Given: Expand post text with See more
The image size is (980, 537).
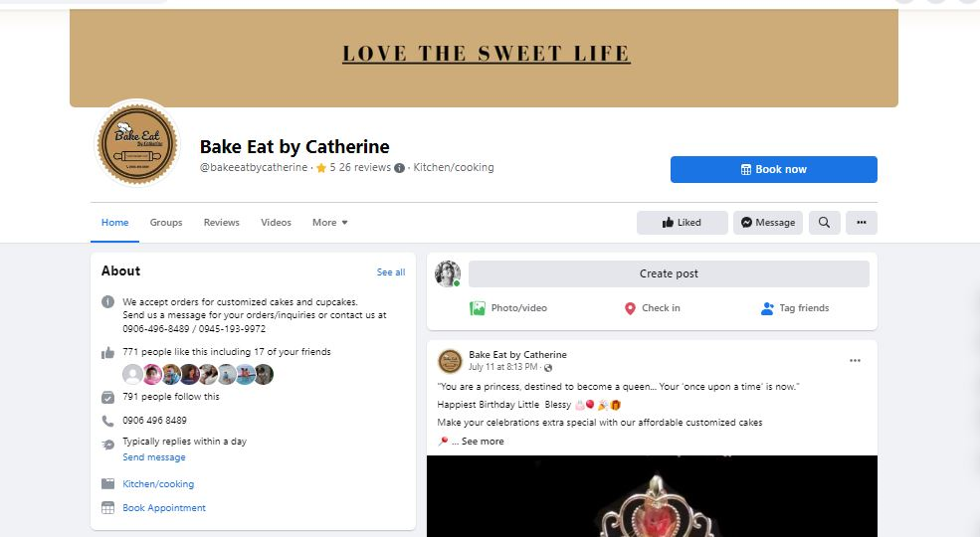Looking at the screenshot, I should coord(483,442).
